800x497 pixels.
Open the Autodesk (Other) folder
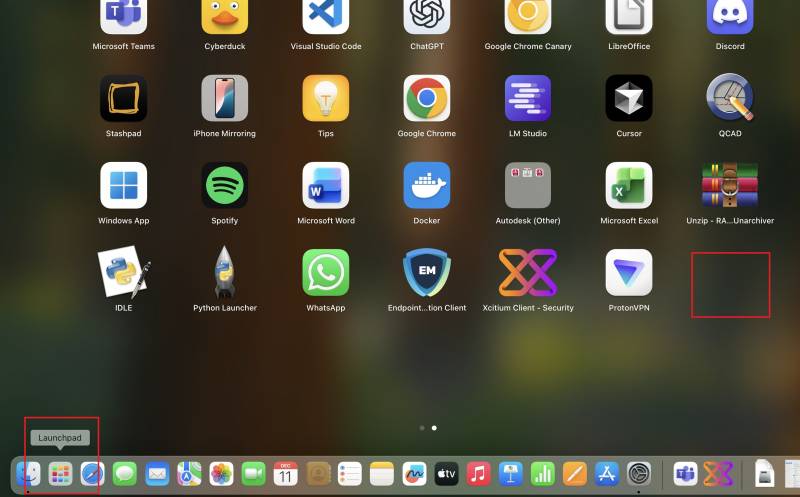528,185
